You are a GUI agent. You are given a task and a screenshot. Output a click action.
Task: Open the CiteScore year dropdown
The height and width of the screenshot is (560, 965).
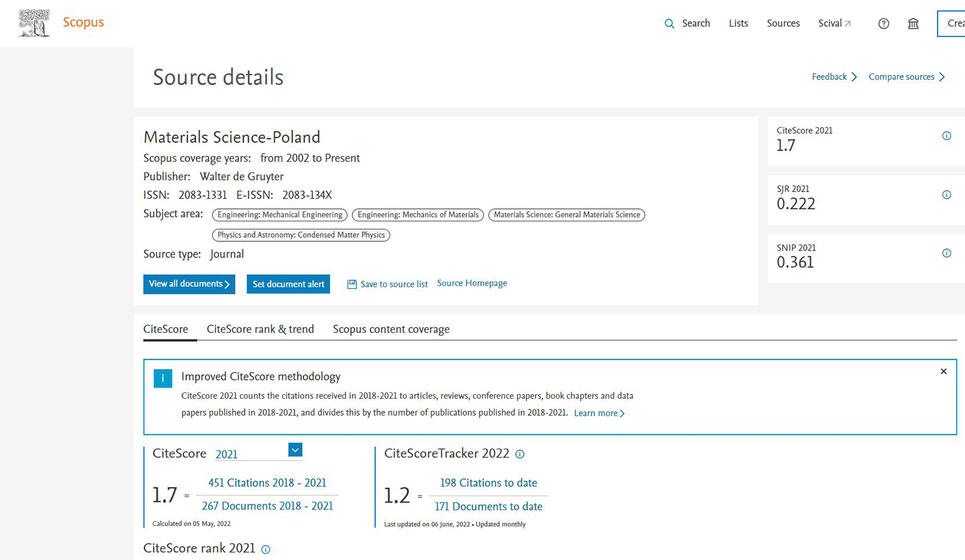[x=295, y=450]
